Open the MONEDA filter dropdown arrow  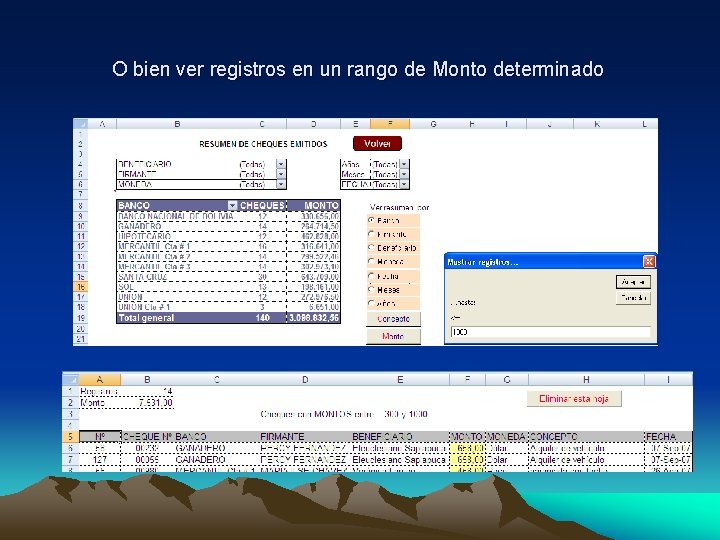281,184
